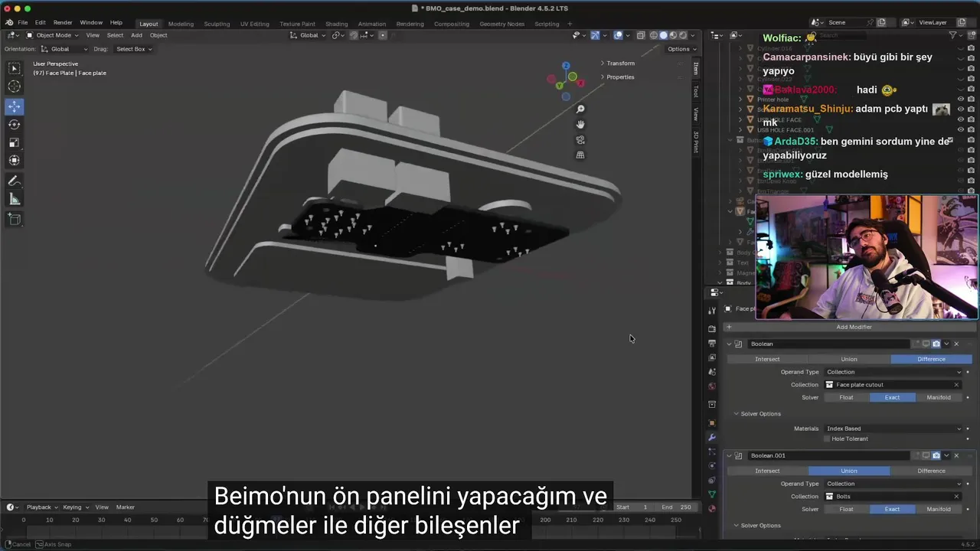Clear the Face plate cutout collection field
This screenshot has width=980, height=551.
click(956, 385)
